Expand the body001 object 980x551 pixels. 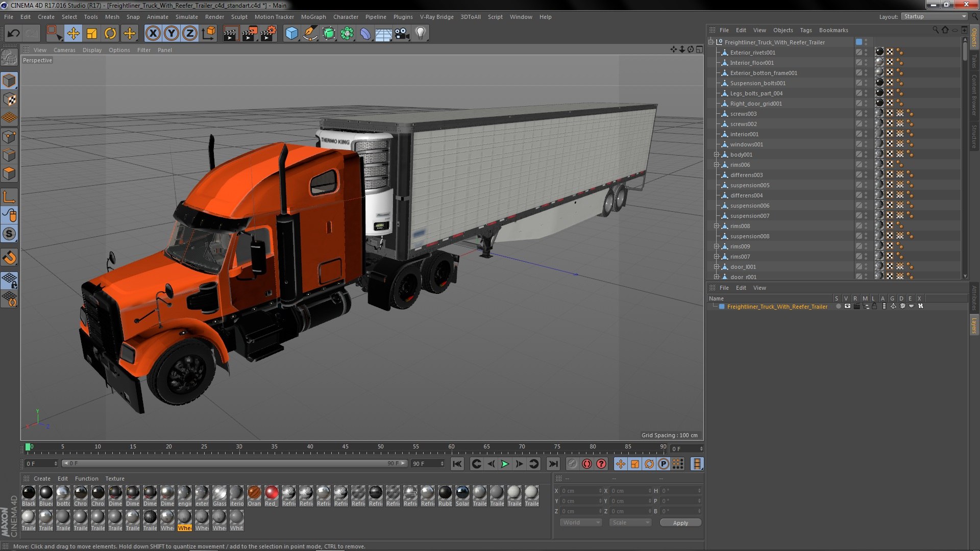pyautogui.click(x=717, y=155)
